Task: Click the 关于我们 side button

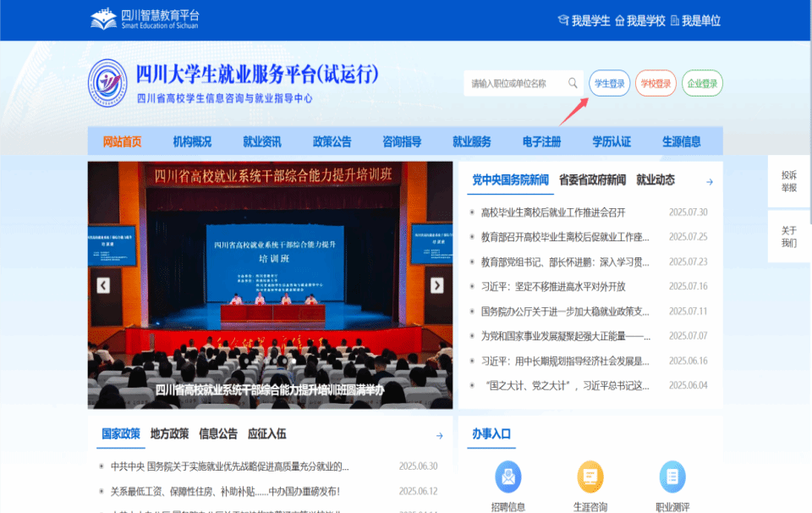Action: (x=789, y=237)
